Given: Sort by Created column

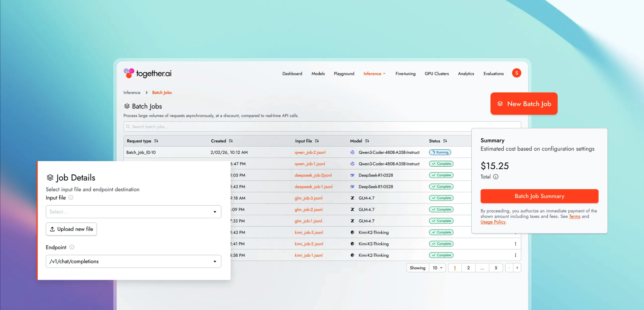Looking at the screenshot, I should (x=231, y=141).
